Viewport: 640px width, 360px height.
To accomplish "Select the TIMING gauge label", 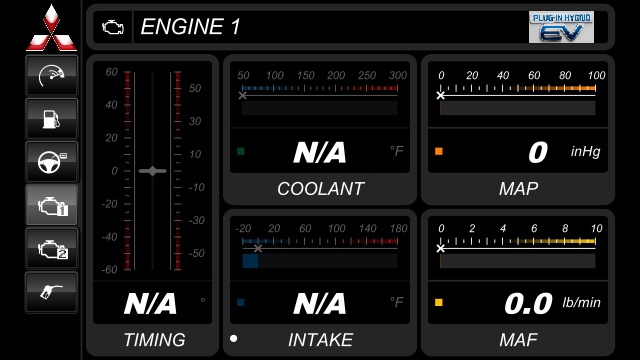I will coord(154,340).
